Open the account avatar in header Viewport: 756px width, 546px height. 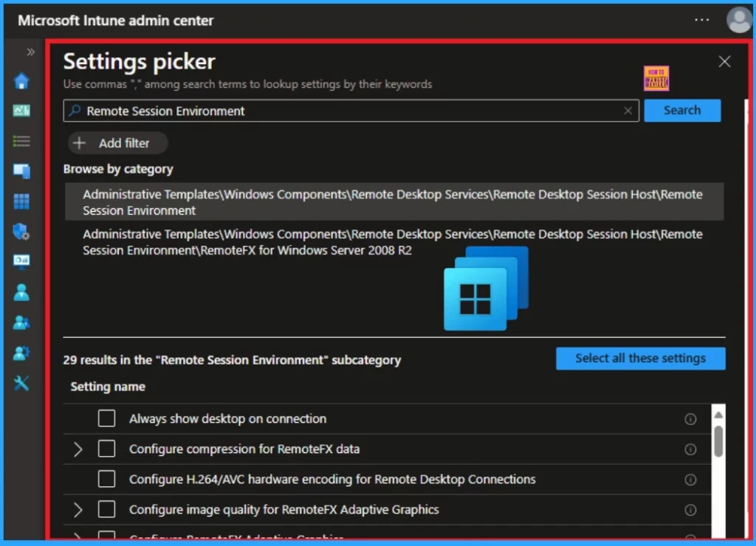pyautogui.click(x=739, y=20)
